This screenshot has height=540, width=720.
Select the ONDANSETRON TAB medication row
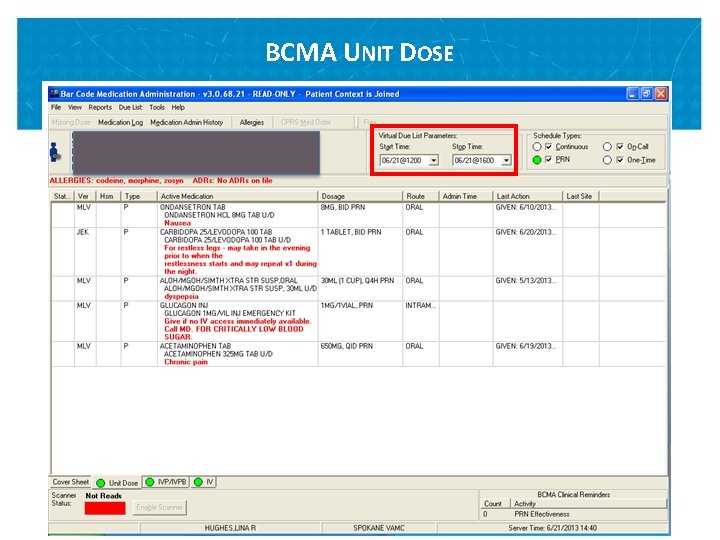358,215
